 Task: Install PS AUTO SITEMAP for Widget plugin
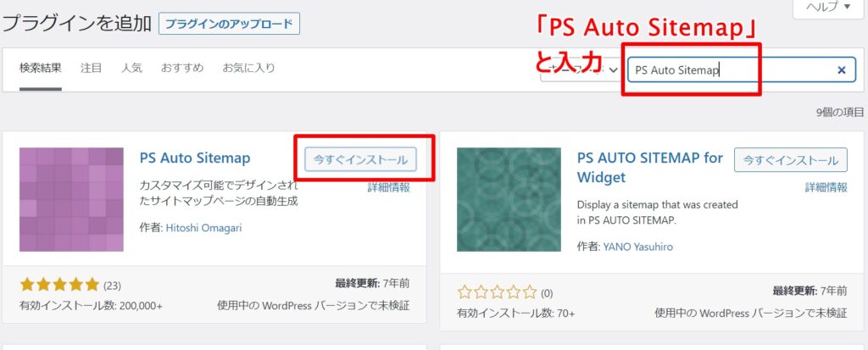pos(791,160)
